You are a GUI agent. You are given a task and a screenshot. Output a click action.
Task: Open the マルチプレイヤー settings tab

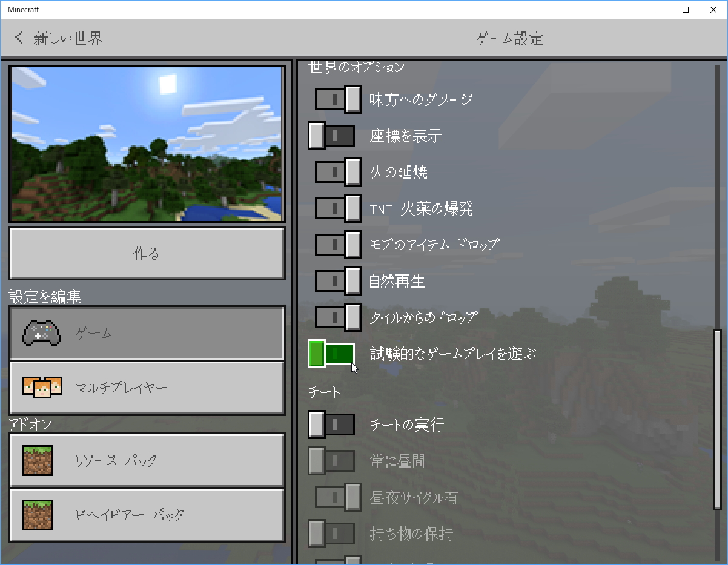click(x=147, y=388)
